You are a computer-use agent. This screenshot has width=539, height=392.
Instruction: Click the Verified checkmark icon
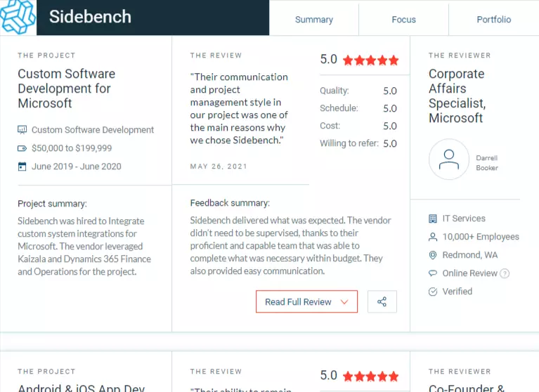433,292
